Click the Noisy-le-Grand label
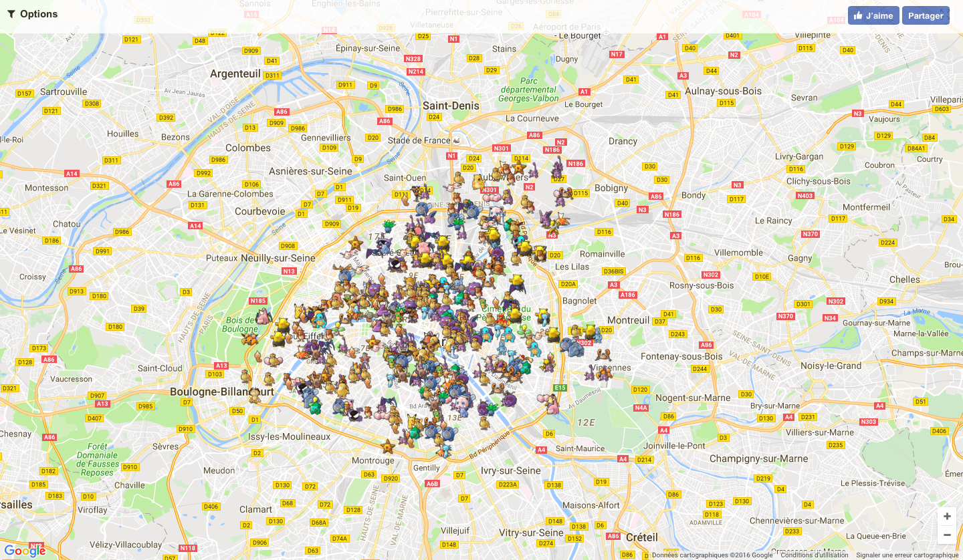The width and height of the screenshot is (963, 560). click(x=831, y=366)
